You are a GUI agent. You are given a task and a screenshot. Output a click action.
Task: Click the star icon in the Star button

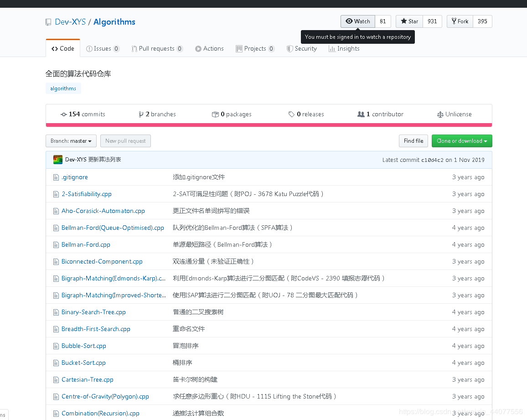pos(403,21)
